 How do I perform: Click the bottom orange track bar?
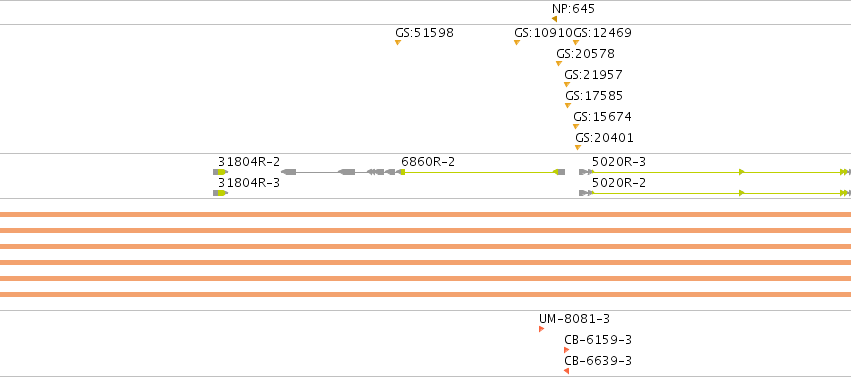426,295
